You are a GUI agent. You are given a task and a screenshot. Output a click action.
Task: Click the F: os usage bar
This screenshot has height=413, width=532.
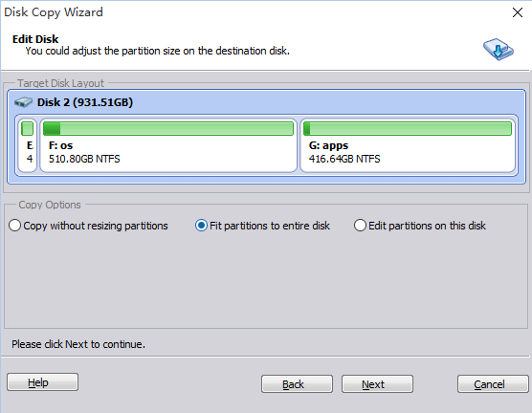pos(168,129)
